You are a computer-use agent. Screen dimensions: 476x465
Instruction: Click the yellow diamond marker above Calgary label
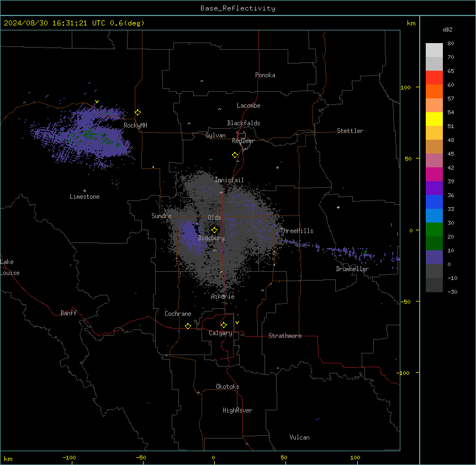224,325
